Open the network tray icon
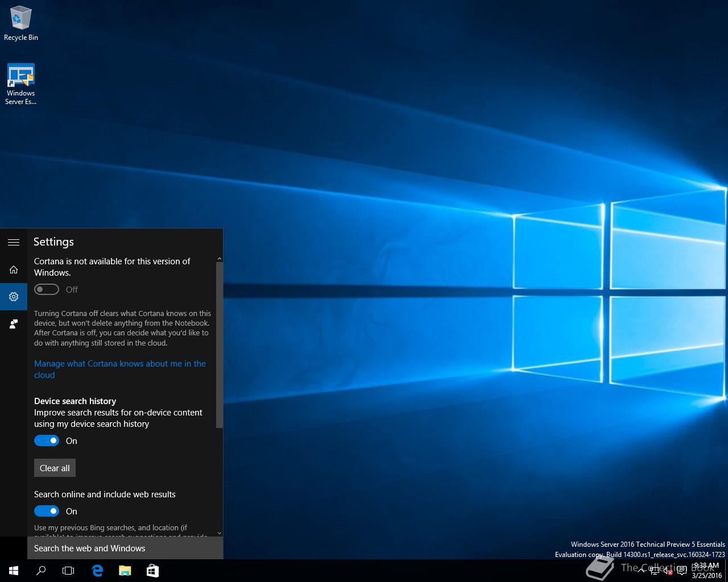The height and width of the screenshot is (582, 728). [655, 571]
